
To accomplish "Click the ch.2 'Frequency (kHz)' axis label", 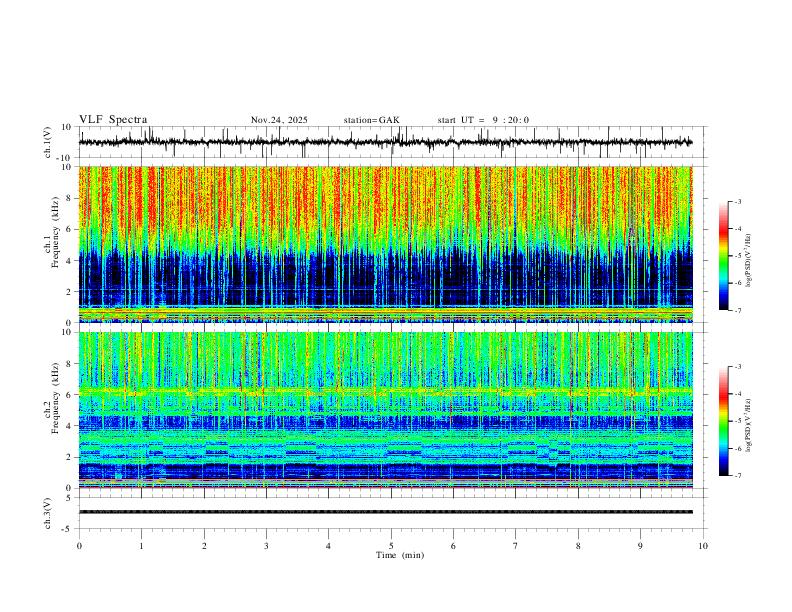I will tap(54, 398).
